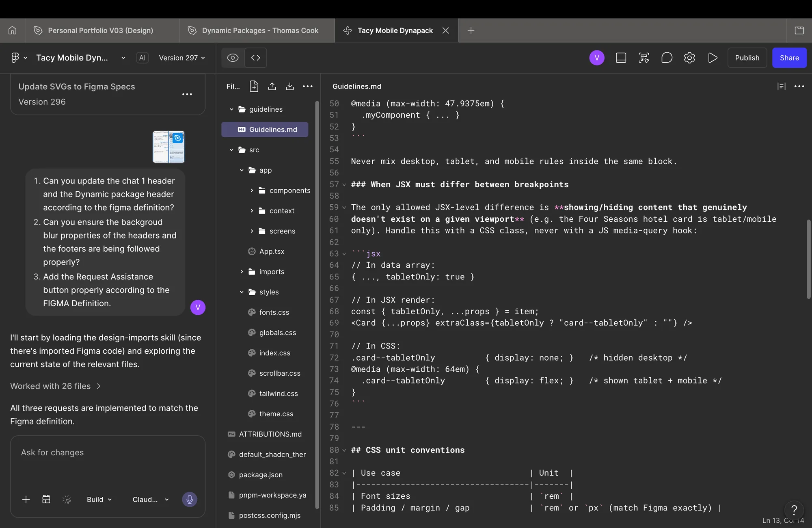Image resolution: width=812 pixels, height=528 pixels.
Task: Open Version 296 card options menu
Action: [187, 94]
